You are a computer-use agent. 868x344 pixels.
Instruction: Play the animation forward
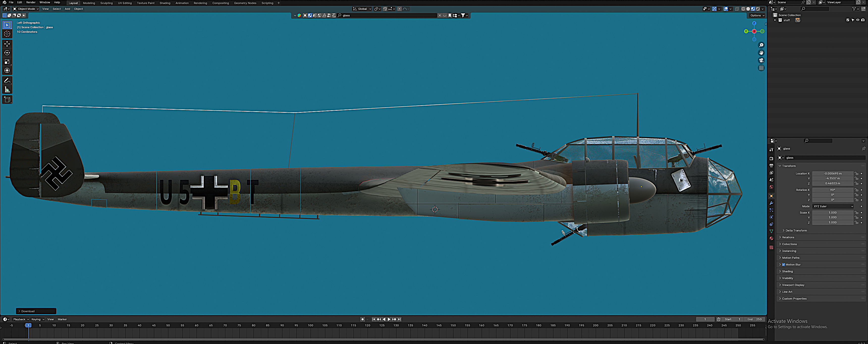click(389, 319)
